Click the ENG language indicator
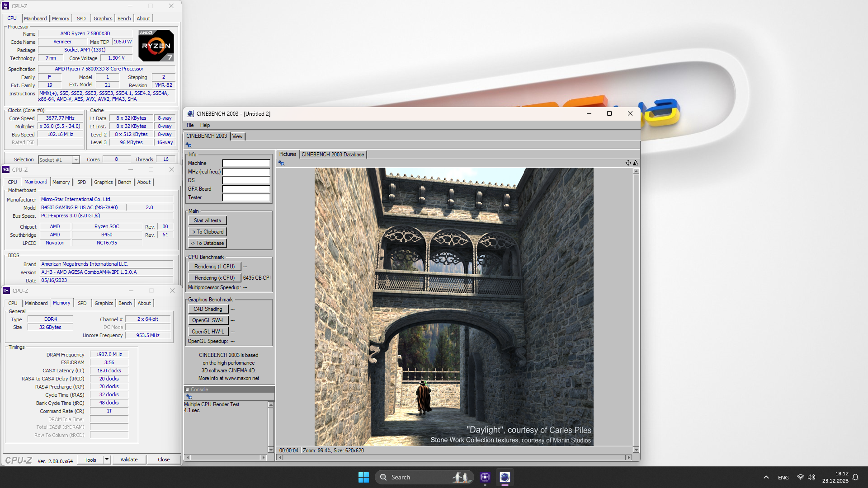 (x=783, y=478)
